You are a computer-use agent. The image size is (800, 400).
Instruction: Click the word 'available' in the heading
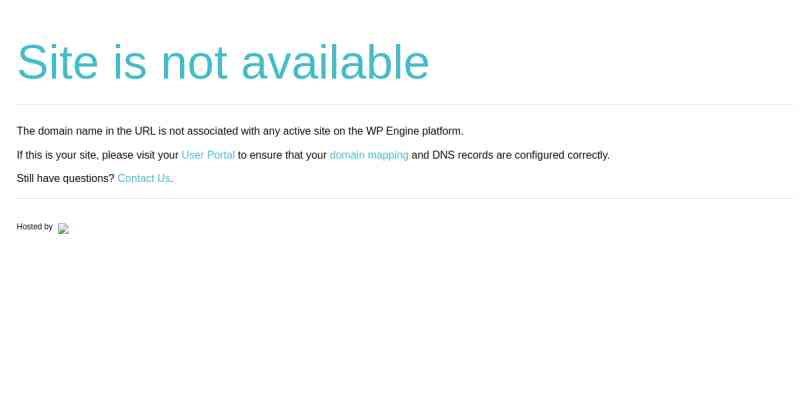click(x=335, y=62)
